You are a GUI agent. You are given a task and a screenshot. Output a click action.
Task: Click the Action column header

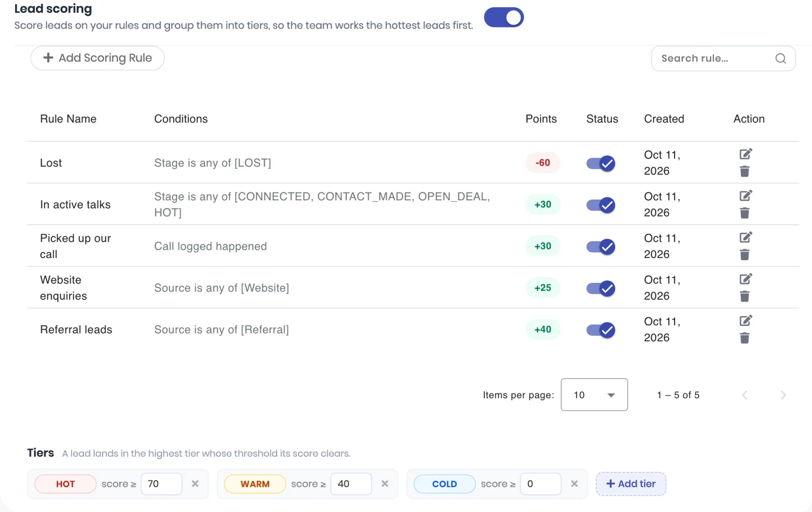749,119
